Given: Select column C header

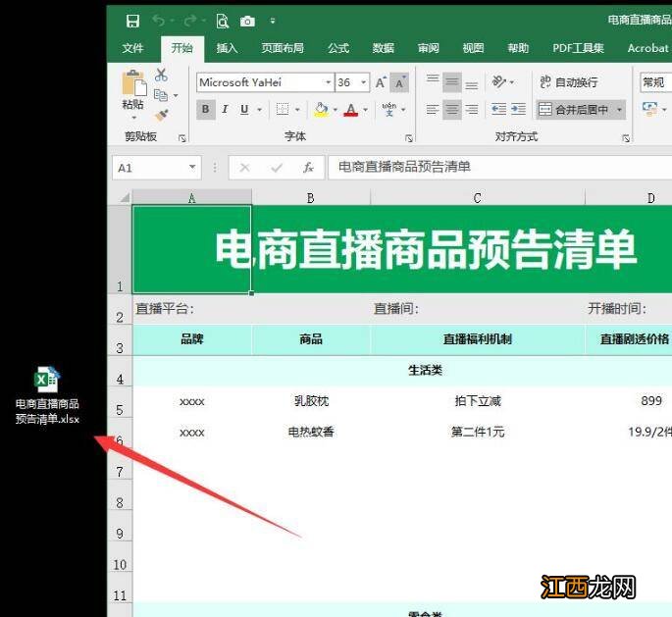Looking at the screenshot, I should click(x=478, y=198).
